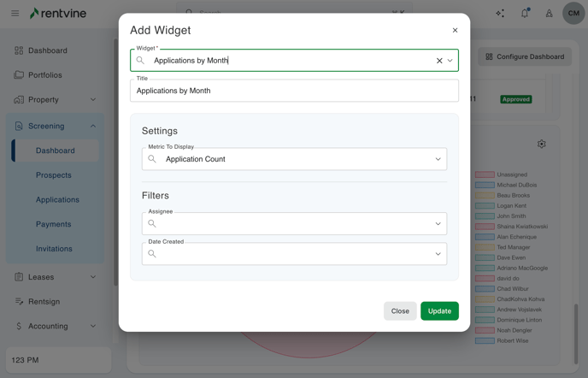Screen dimensions: 588x378
Task: Open the hamburger menu icon
Action: tap(15, 13)
